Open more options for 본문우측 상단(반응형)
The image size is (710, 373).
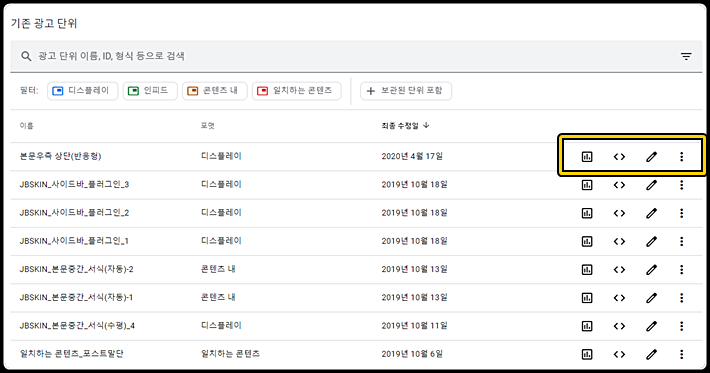681,157
